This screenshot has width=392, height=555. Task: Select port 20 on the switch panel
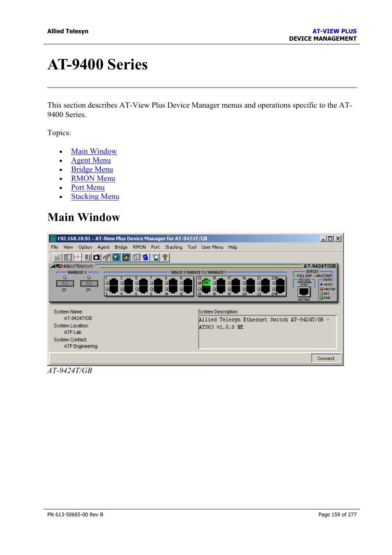[x=251, y=289]
